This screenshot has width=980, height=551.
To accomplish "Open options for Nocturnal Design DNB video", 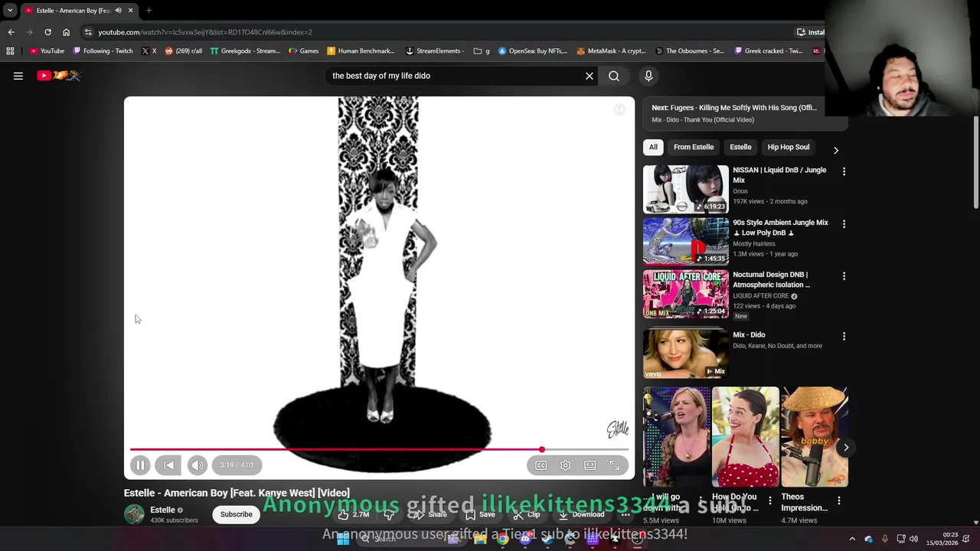I will click(x=844, y=275).
